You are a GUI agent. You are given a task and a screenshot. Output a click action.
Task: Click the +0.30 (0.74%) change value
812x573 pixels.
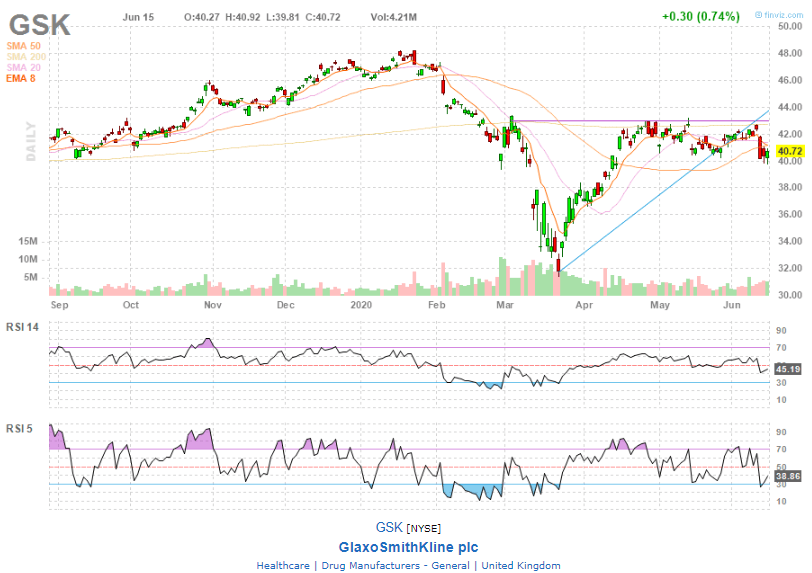coord(701,16)
